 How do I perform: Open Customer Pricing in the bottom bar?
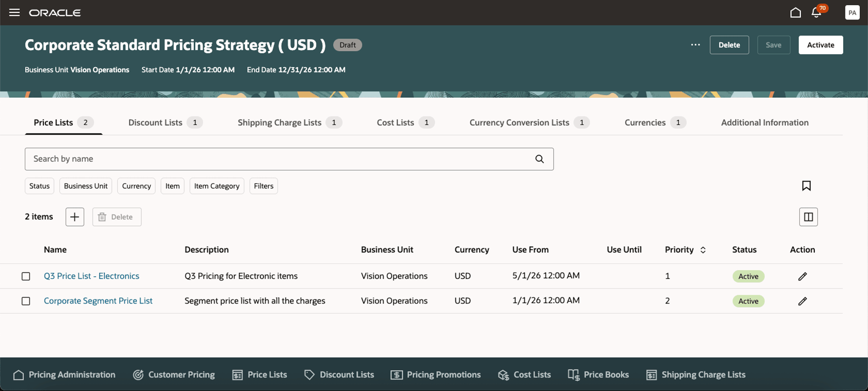(174, 375)
